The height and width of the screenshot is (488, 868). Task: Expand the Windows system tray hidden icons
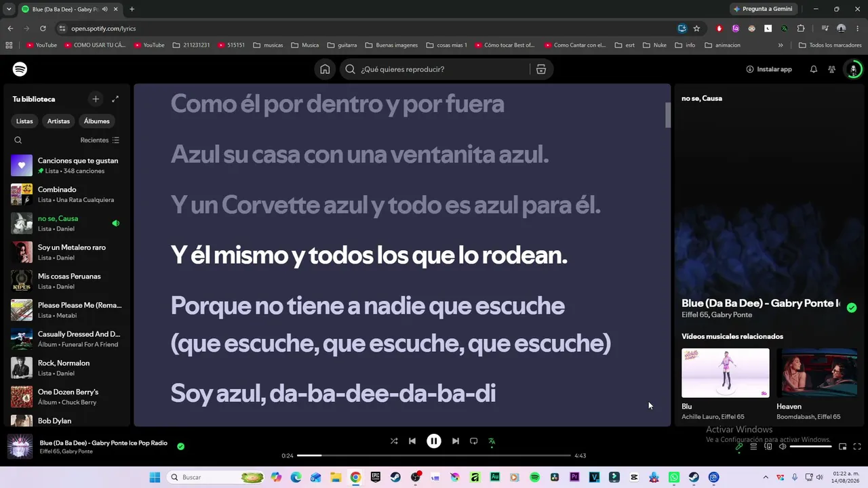[x=766, y=477]
